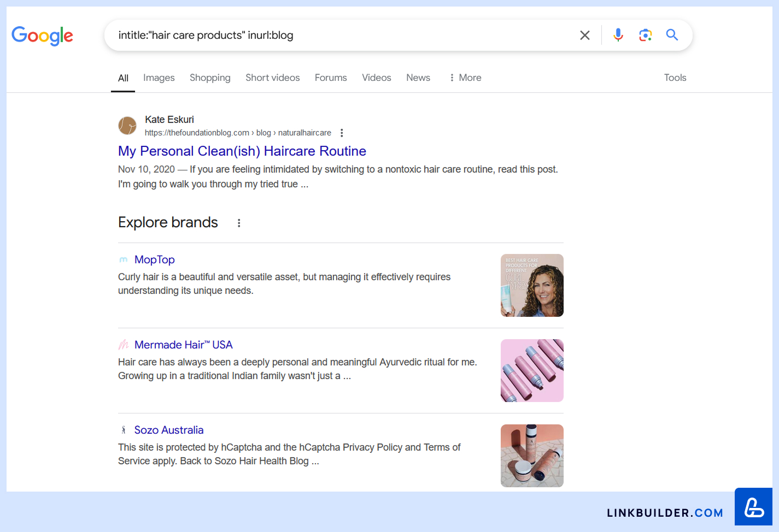This screenshot has width=779, height=532.
Task: Click the Sozo Australia favicon
Action: [x=124, y=430]
